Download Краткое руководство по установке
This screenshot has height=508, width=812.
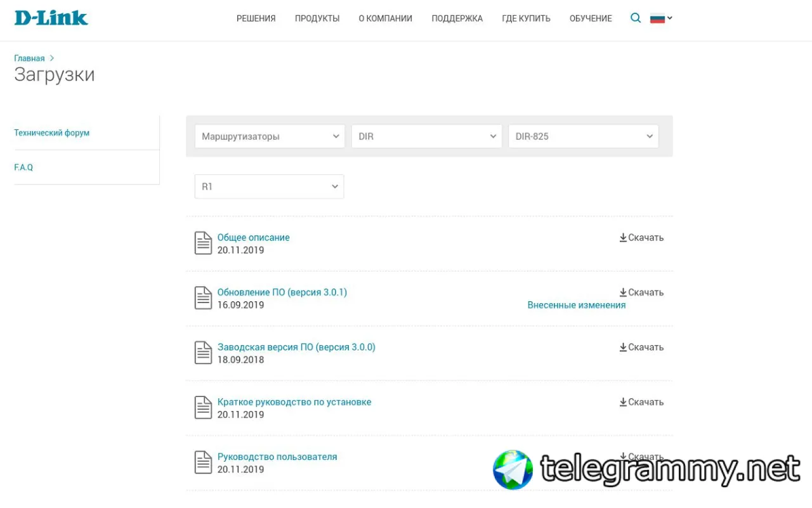[x=641, y=402]
